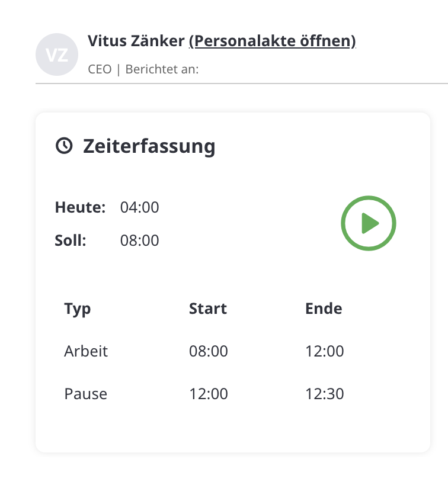The height and width of the screenshot is (488, 448).
Task: Start time tracking with the green play button
Action: tap(369, 223)
